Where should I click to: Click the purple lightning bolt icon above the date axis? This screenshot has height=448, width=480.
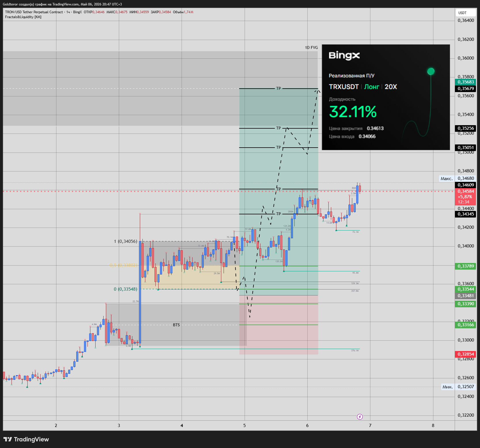pos(360,417)
